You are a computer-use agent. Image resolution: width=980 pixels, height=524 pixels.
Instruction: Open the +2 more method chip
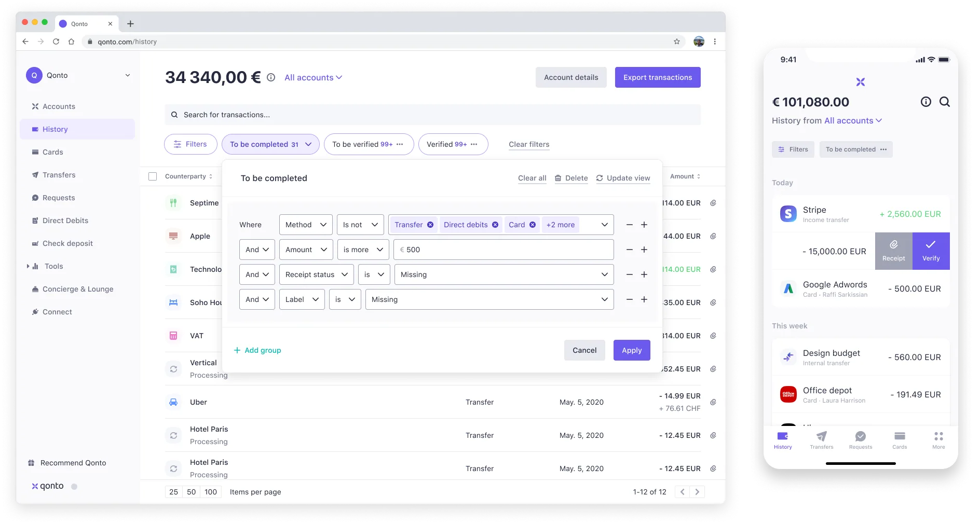tap(561, 225)
